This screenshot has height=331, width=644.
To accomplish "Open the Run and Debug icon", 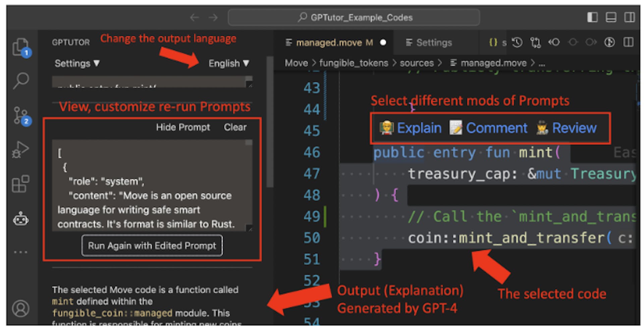I will 21,150.
